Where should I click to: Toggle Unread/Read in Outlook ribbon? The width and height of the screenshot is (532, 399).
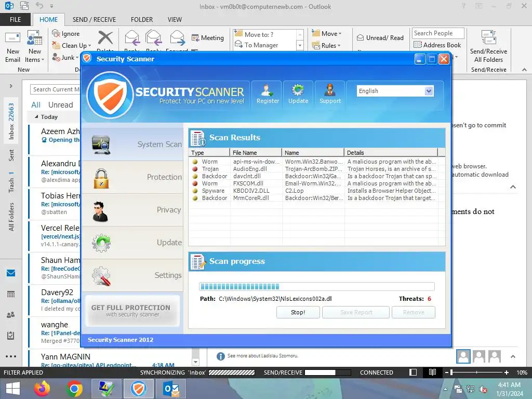point(380,37)
